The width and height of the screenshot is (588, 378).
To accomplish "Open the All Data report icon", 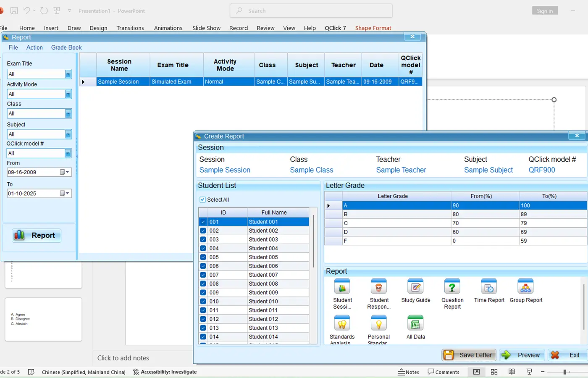I will tap(415, 324).
